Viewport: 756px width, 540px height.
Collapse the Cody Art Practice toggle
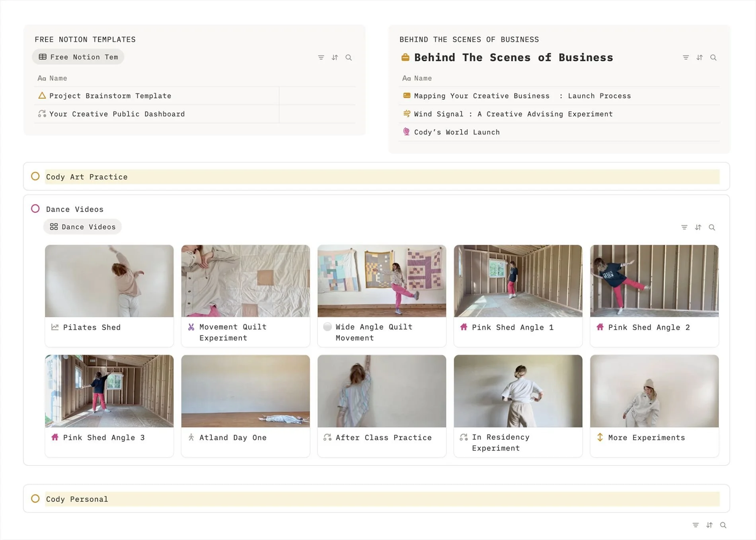click(35, 176)
